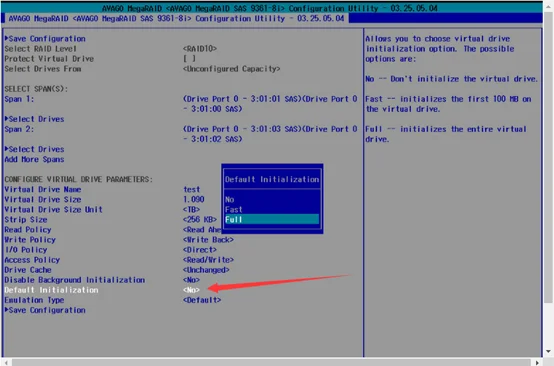Image resolution: width=554 pixels, height=366 pixels.
Task: Open I/O Policy Direct dropdown
Action: tap(200, 250)
